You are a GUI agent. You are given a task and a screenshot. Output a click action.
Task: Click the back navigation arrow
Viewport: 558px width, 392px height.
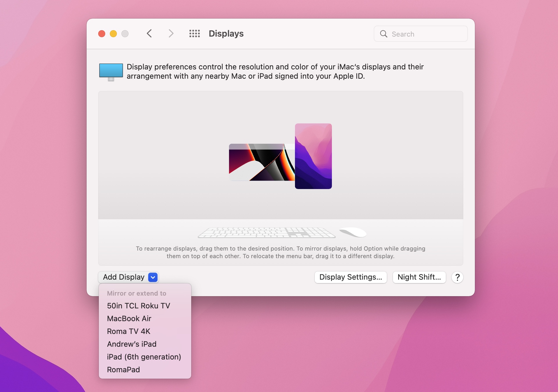[x=149, y=34]
